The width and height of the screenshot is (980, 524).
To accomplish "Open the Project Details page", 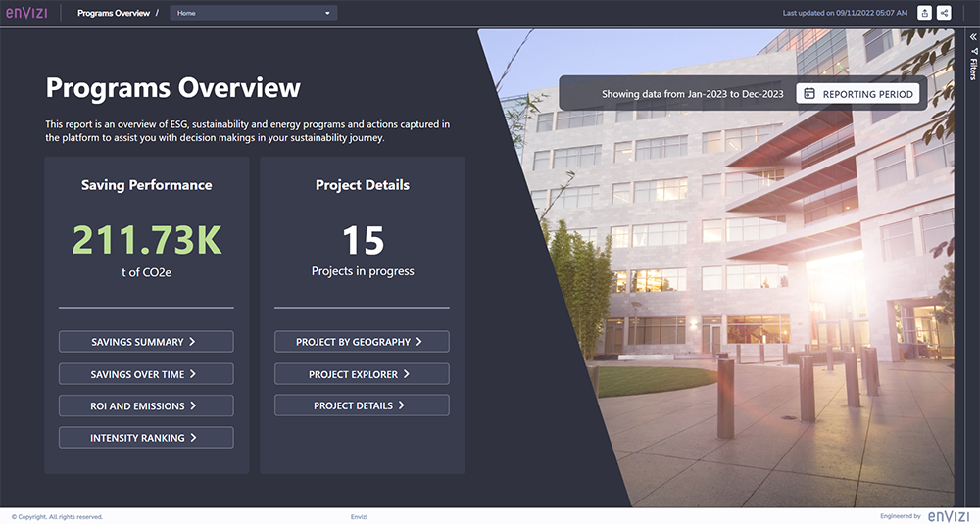I will [x=362, y=405].
